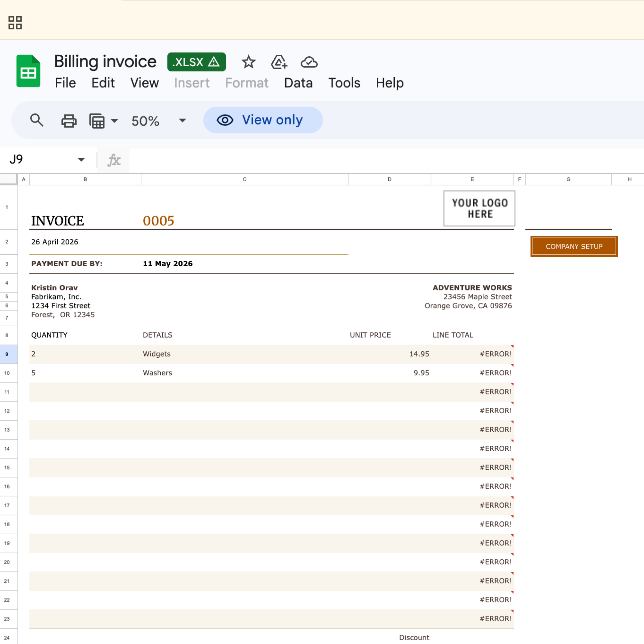Click the .XLSX format badge

click(196, 62)
